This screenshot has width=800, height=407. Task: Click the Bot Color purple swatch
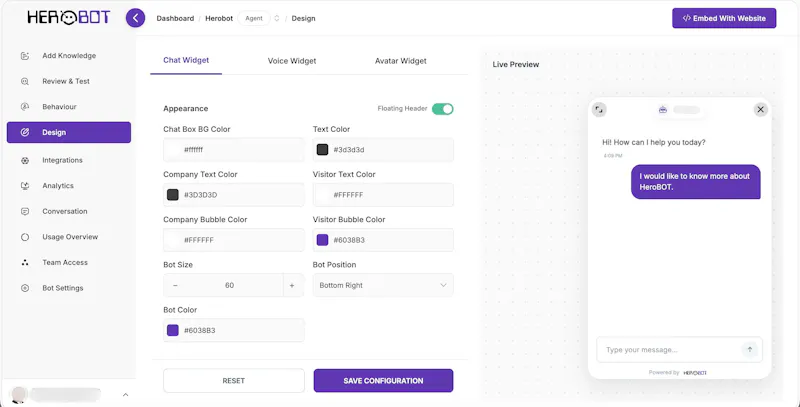coord(173,330)
